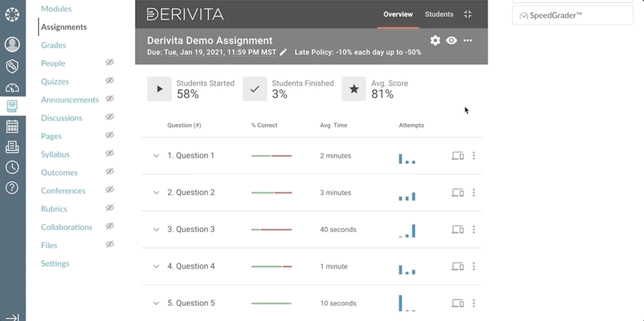Open SpeedGrader
The image size is (644, 321).
point(572,15)
